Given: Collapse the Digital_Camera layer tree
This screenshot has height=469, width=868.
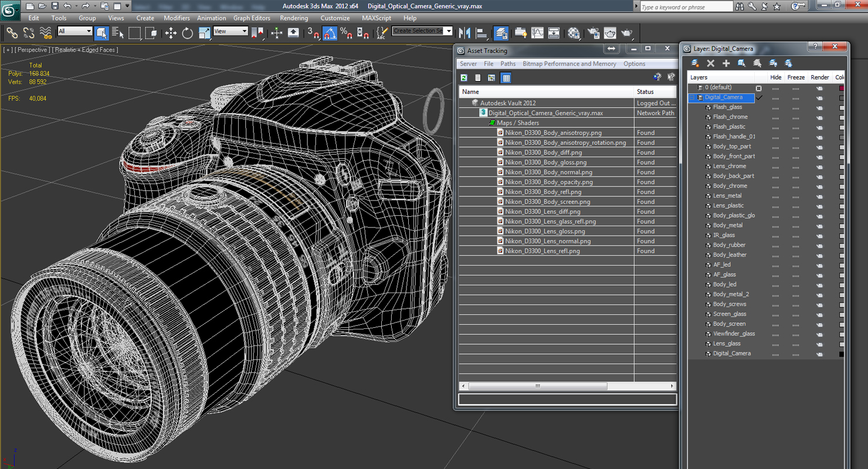Looking at the screenshot, I should (692, 98).
